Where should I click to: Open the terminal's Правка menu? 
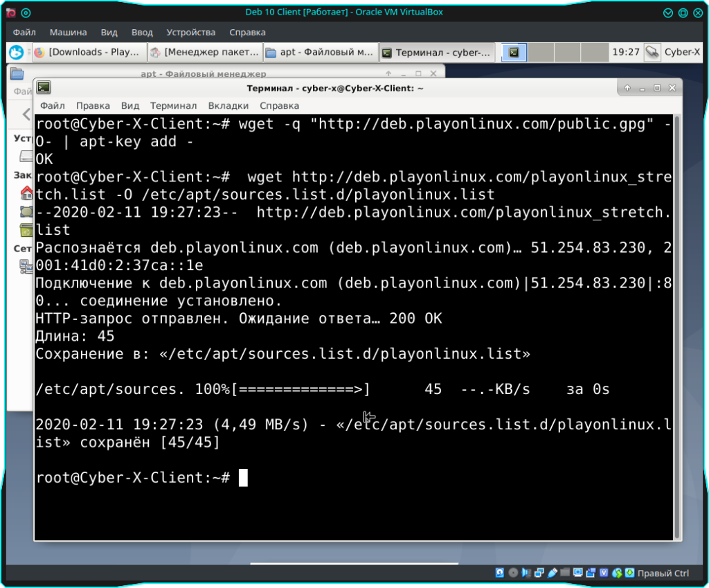tap(93, 106)
